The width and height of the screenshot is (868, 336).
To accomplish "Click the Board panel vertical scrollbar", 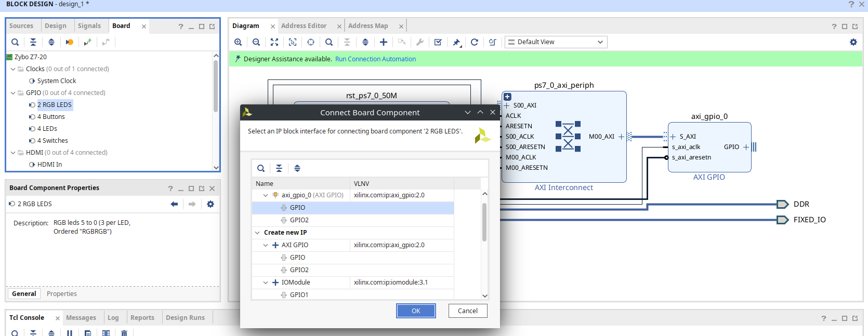I will tap(216, 86).
